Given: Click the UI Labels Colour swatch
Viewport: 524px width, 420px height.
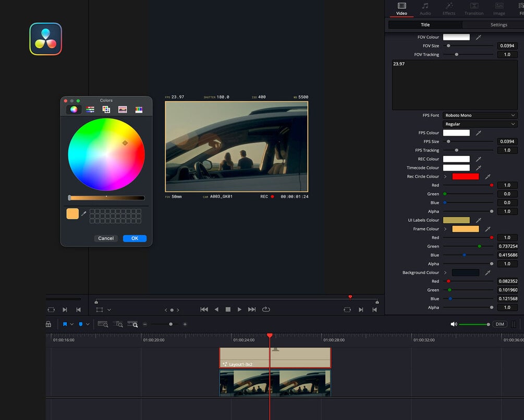Looking at the screenshot, I should [456, 220].
